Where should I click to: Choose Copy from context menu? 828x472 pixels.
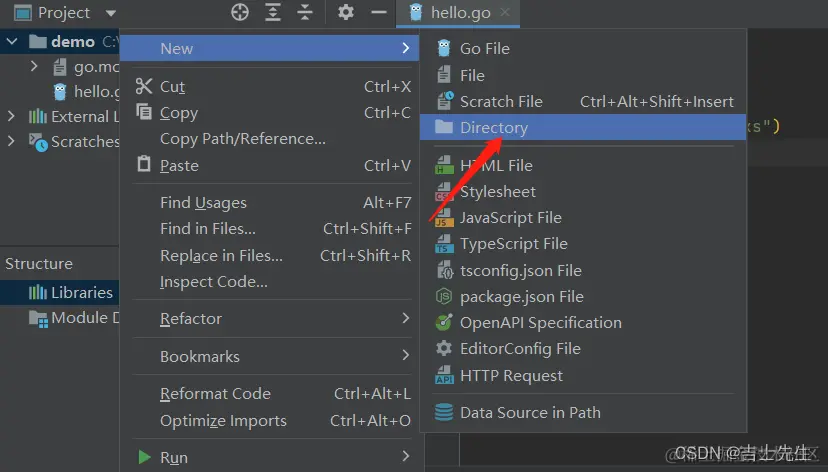click(269, 112)
